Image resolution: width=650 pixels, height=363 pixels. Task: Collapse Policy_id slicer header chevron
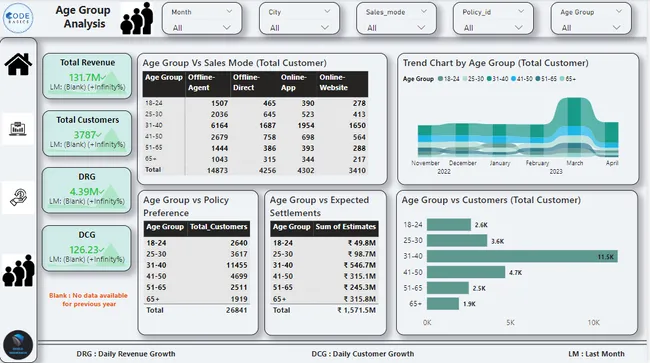tap(521, 12)
